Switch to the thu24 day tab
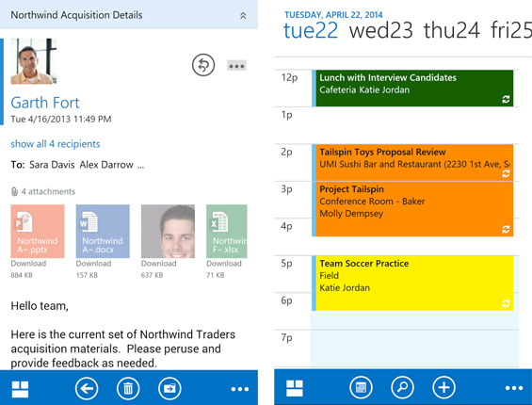 pyautogui.click(x=452, y=30)
